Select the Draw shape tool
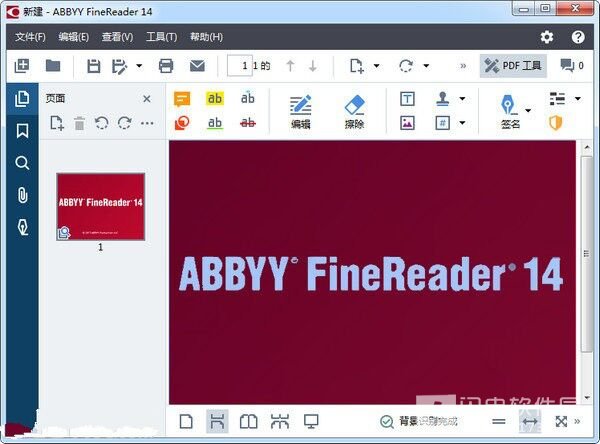The image size is (600, 444). [x=182, y=123]
